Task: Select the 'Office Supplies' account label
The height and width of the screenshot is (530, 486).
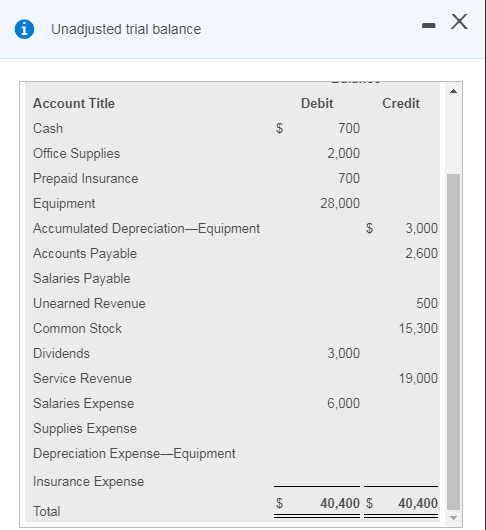Action: pos(76,153)
